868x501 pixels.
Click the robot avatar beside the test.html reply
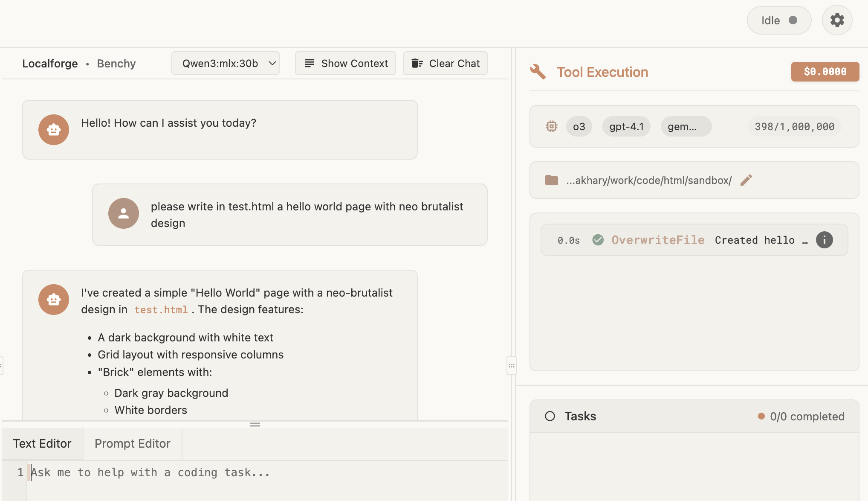pyautogui.click(x=54, y=300)
